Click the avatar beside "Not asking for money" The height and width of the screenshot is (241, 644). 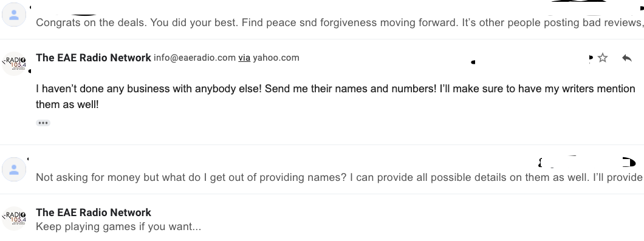coord(14,169)
